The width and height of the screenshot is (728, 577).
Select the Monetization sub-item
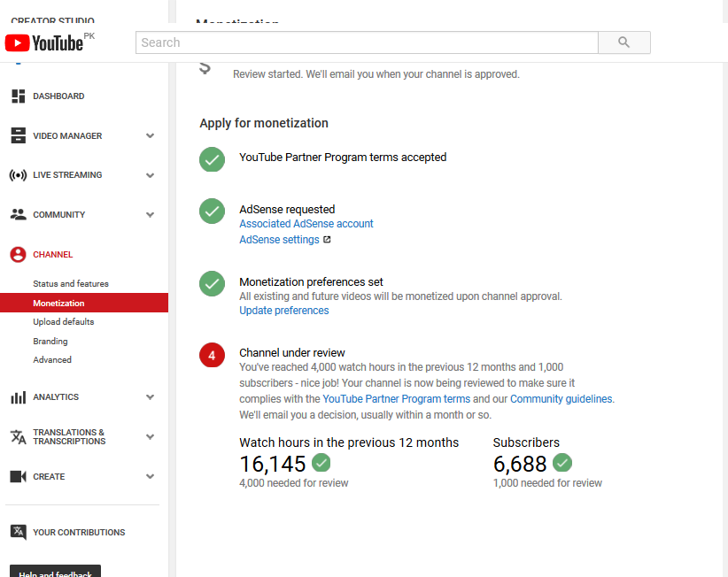(x=84, y=303)
